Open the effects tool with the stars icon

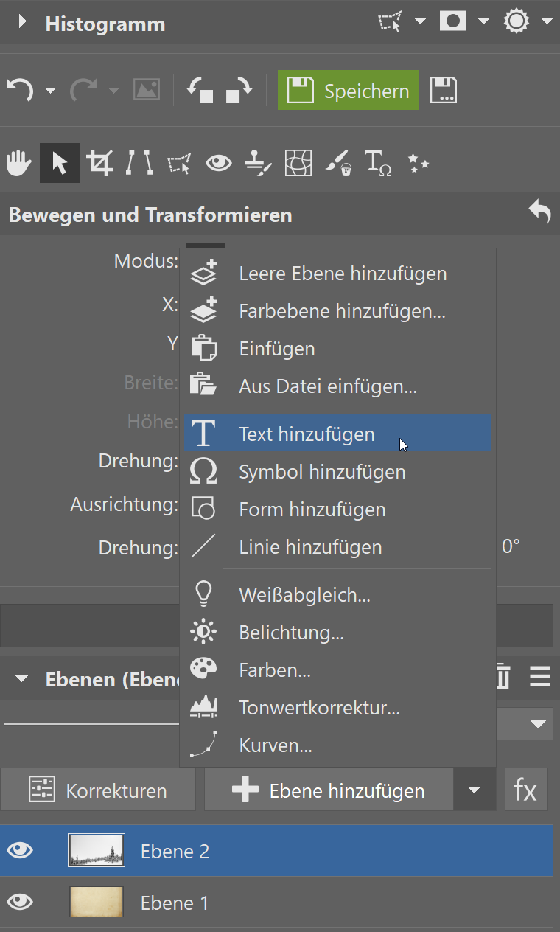418,162
